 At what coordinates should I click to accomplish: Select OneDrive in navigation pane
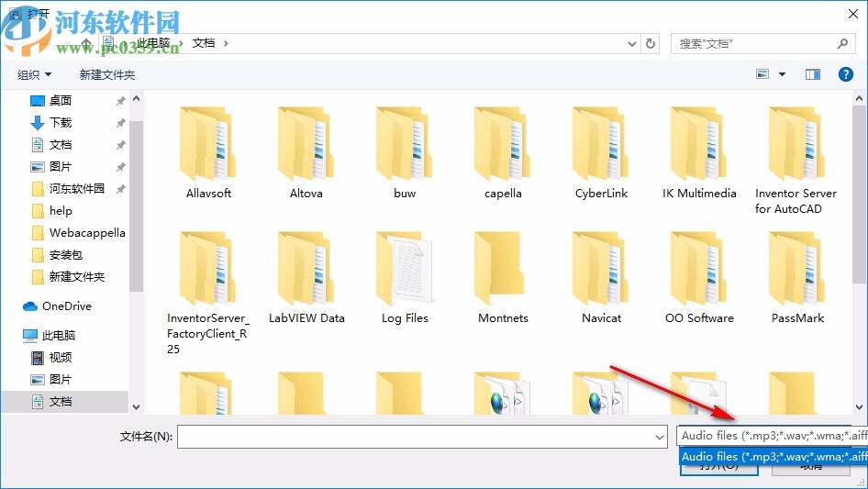[x=66, y=306]
